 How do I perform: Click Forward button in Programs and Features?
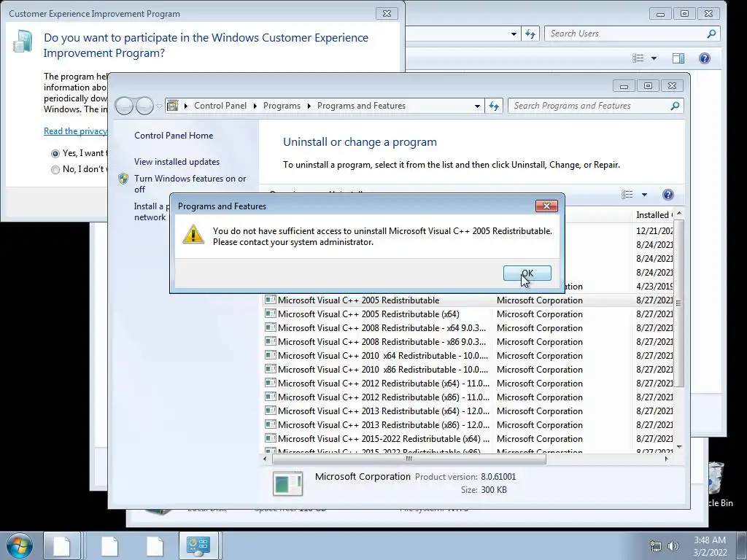coord(145,106)
